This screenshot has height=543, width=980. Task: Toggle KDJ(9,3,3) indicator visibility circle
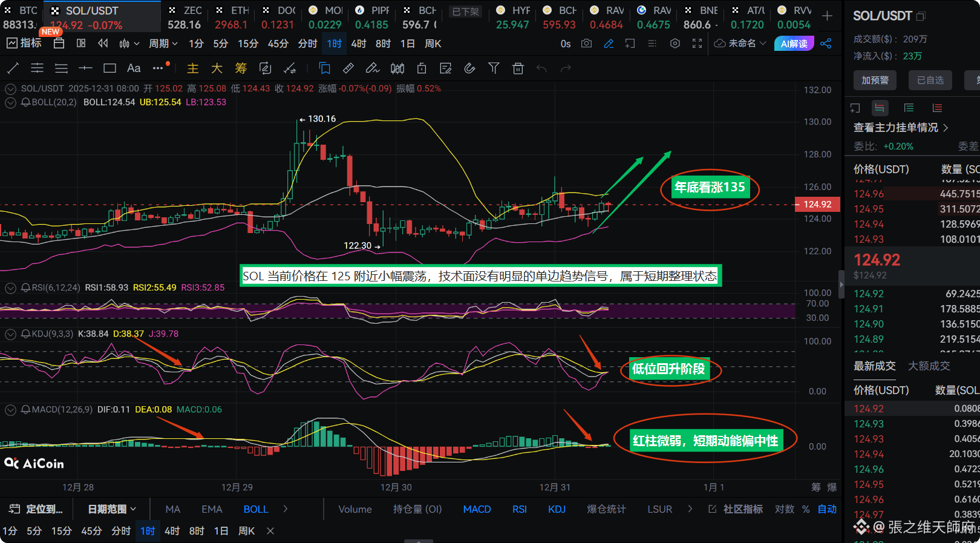click(x=10, y=334)
